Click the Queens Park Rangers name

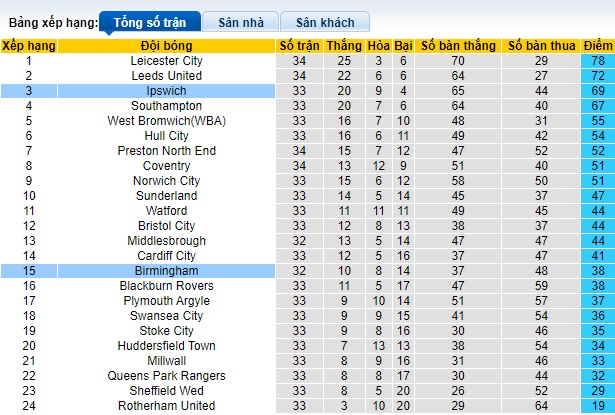tap(166, 376)
